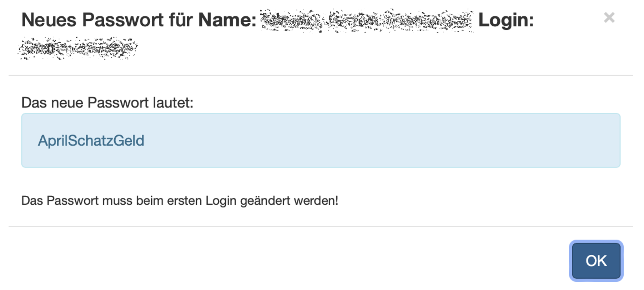Click the generated password AprilSchatzGeld

coord(91,141)
